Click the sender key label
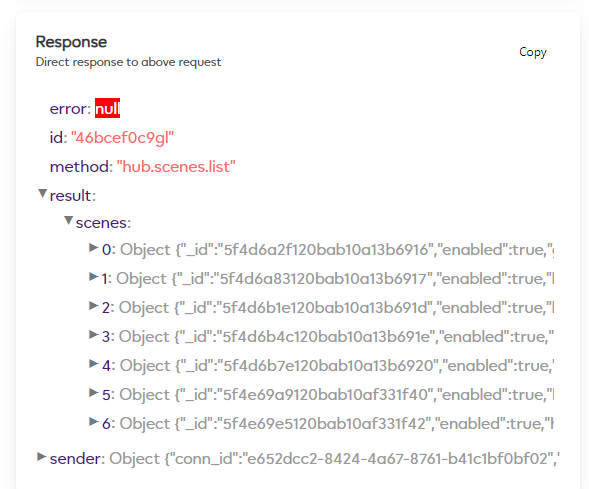Screen dimensions: 589x489 (77, 459)
